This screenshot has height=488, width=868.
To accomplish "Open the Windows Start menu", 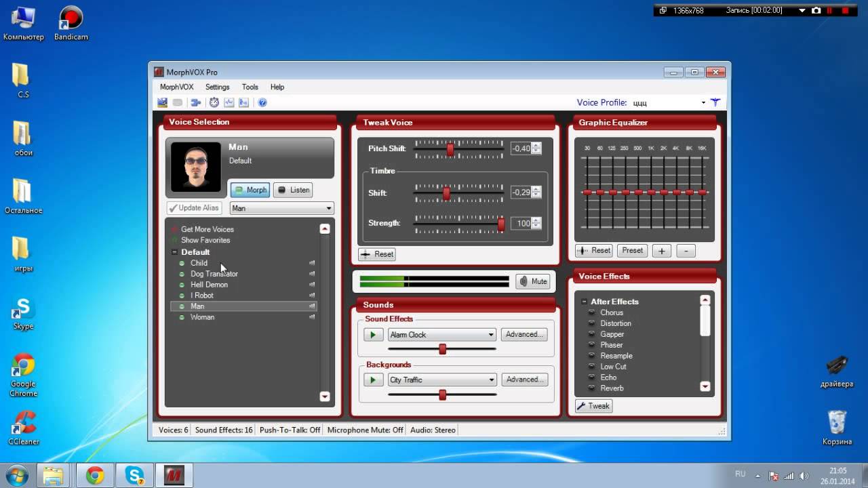I will click(x=16, y=475).
